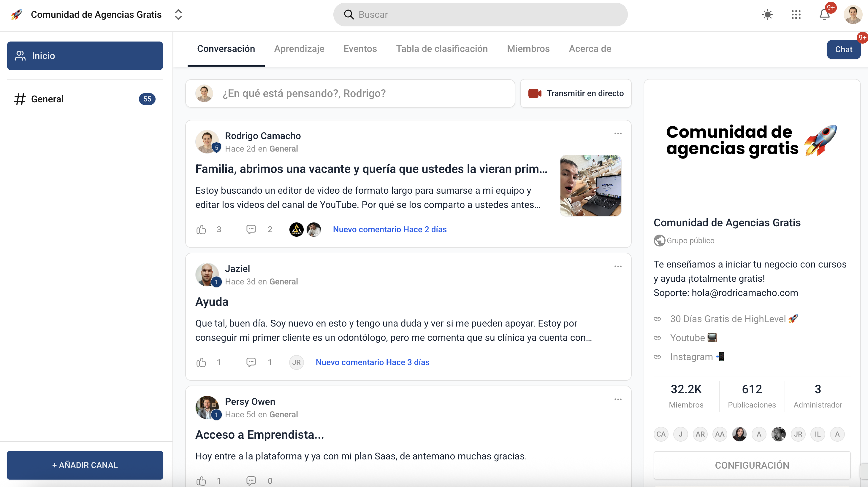Open comments on Rodrigo Camacho's post
This screenshot has height=487, width=868.
tap(251, 230)
